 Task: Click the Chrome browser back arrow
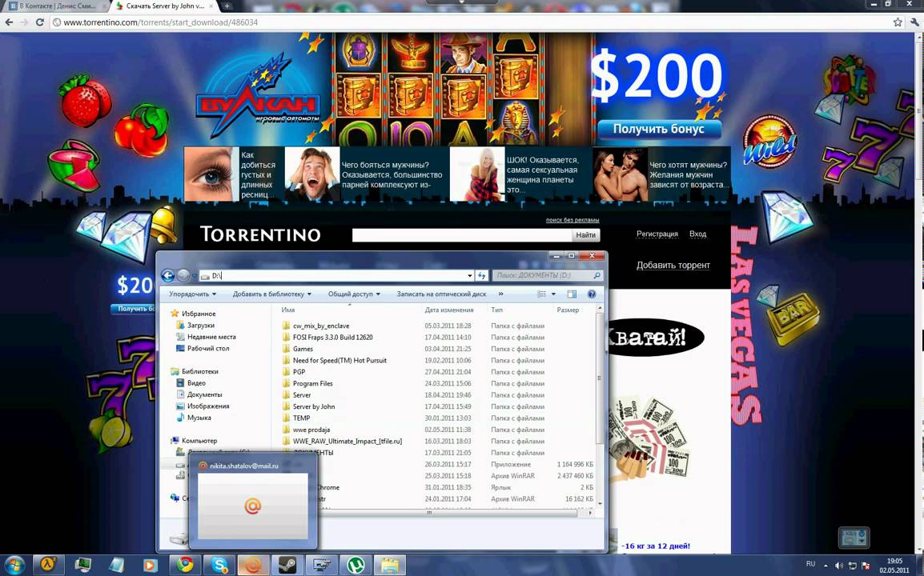tap(9, 22)
